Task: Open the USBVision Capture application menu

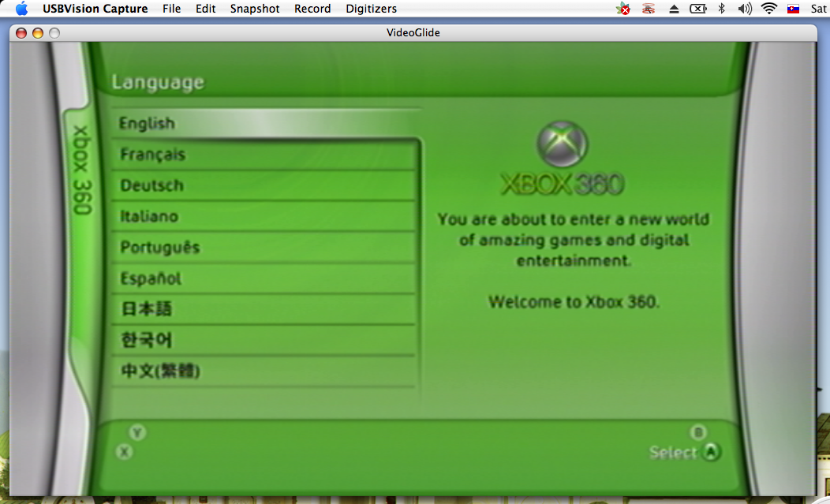Action: 95,9
